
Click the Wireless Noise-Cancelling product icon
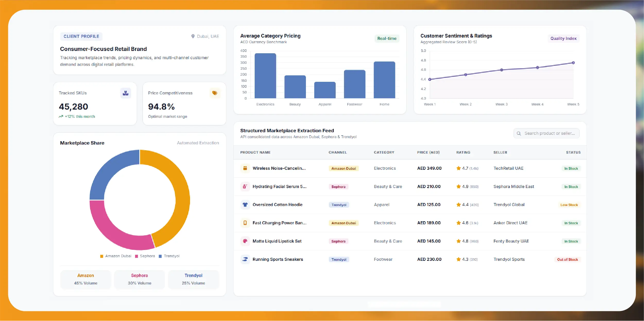click(x=245, y=168)
